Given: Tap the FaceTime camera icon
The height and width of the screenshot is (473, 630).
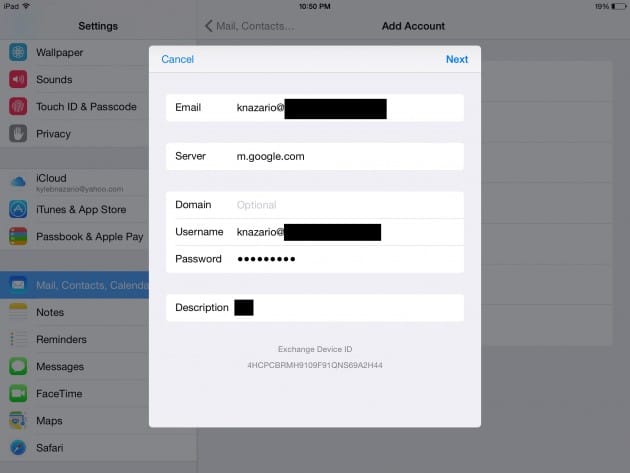Looking at the screenshot, I should pyautogui.click(x=18, y=393).
